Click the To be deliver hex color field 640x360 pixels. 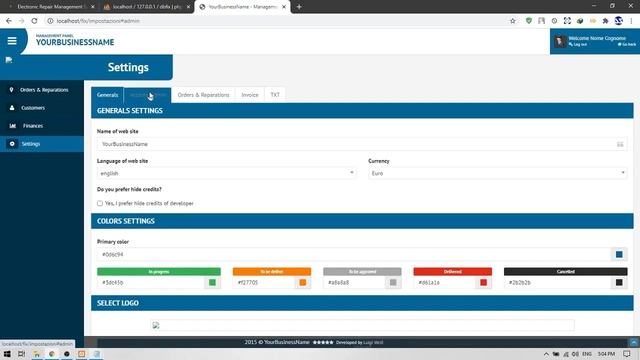click(x=264, y=282)
